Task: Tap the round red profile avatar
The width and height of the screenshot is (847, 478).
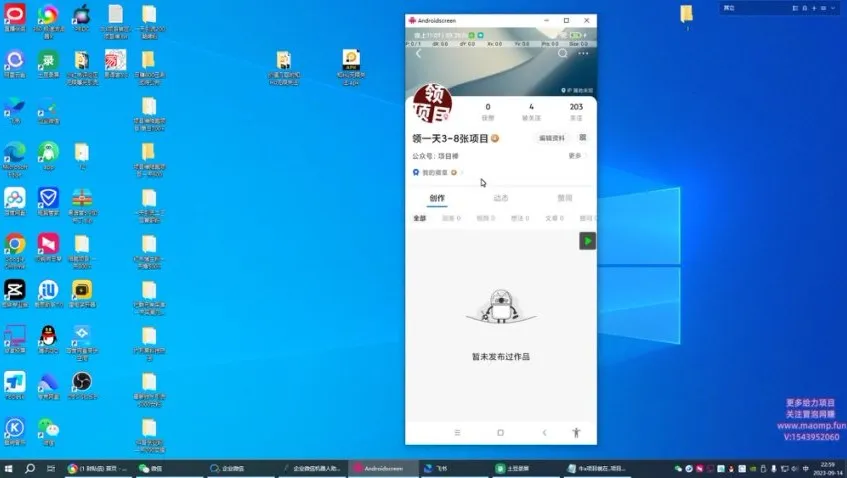Action: click(x=433, y=105)
